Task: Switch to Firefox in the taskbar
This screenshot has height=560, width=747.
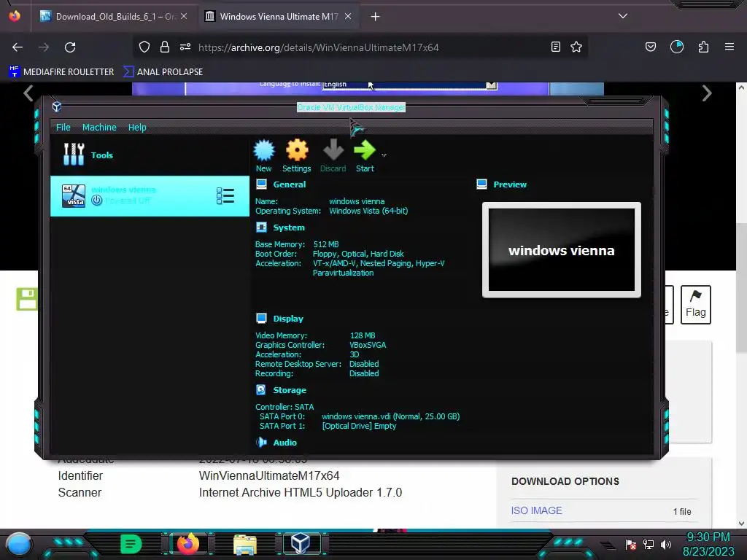Action: [188, 544]
